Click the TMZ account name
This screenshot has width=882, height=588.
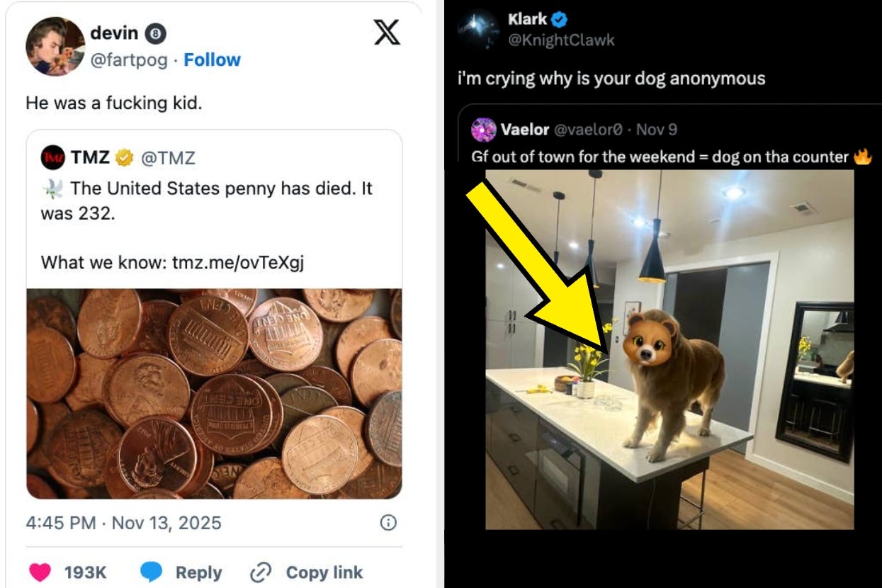pyautogui.click(x=90, y=158)
